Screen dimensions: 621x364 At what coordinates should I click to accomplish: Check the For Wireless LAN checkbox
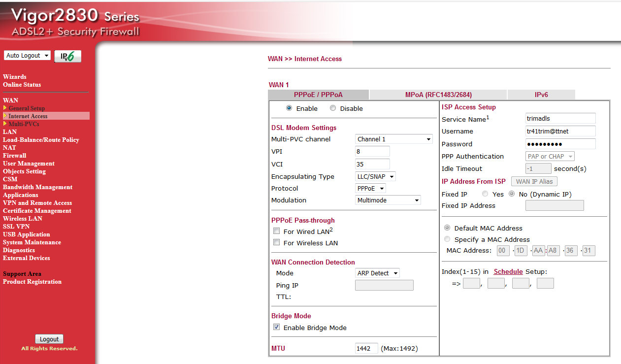click(277, 242)
